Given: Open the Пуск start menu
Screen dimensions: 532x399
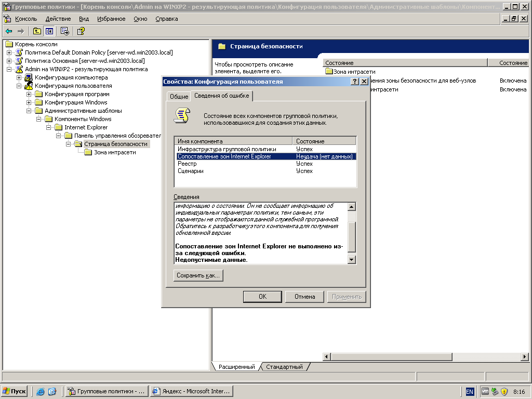Looking at the screenshot, I should click(14, 391).
